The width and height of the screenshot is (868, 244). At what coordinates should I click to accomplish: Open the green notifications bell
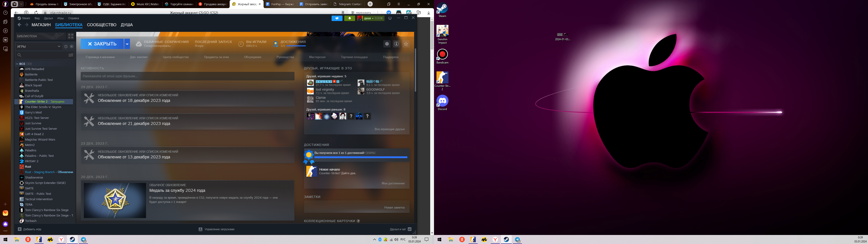click(x=349, y=18)
